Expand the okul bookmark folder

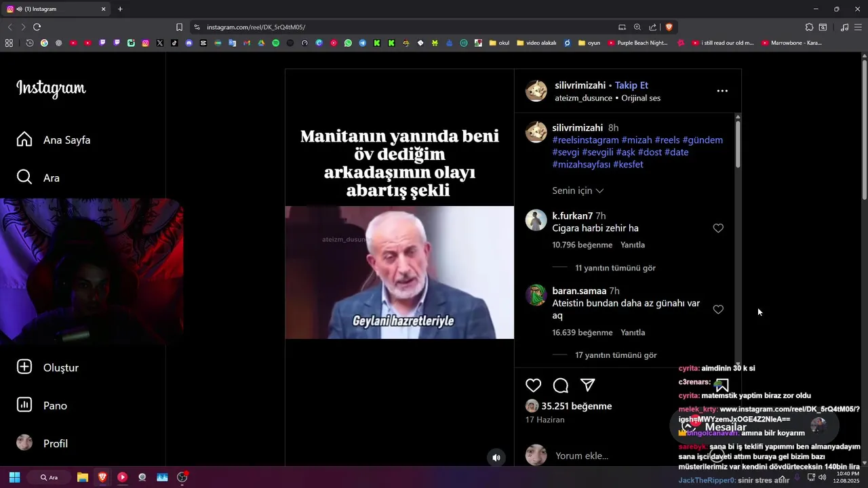point(499,43)
